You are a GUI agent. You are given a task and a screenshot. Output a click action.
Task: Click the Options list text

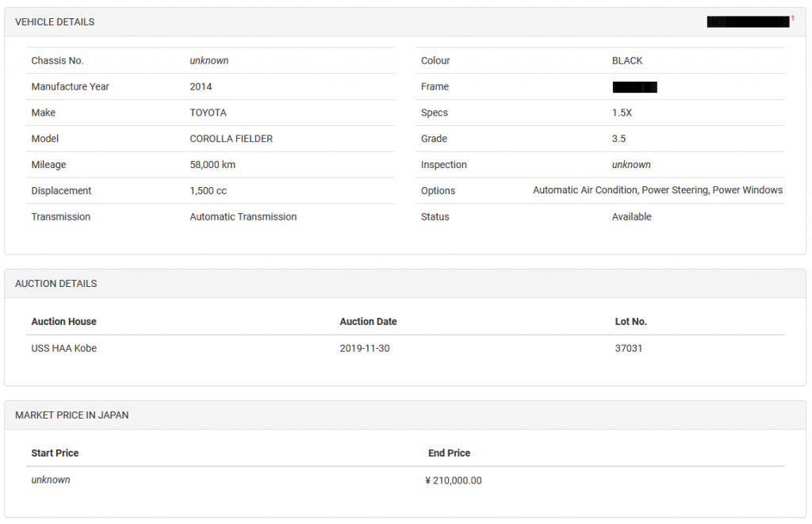pos(657,190)
